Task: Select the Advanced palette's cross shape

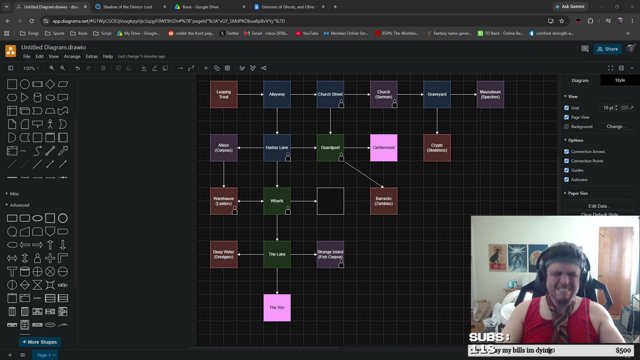Action: (50, 258)
